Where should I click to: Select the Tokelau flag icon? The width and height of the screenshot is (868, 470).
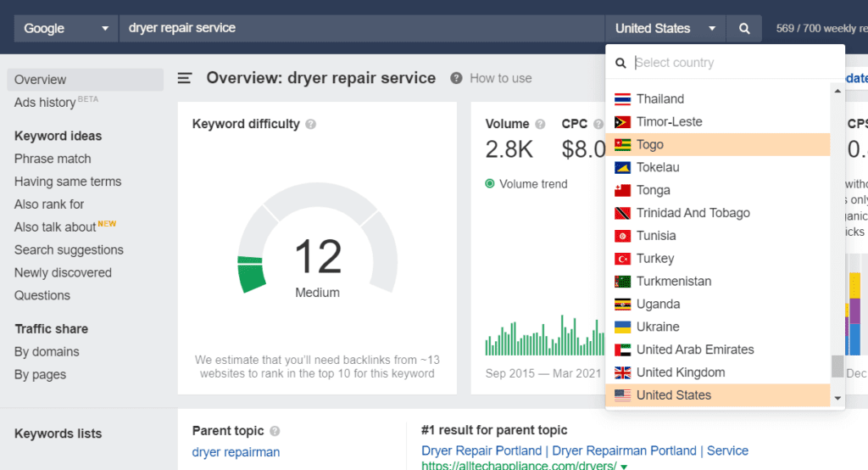[x=622, y=167]
